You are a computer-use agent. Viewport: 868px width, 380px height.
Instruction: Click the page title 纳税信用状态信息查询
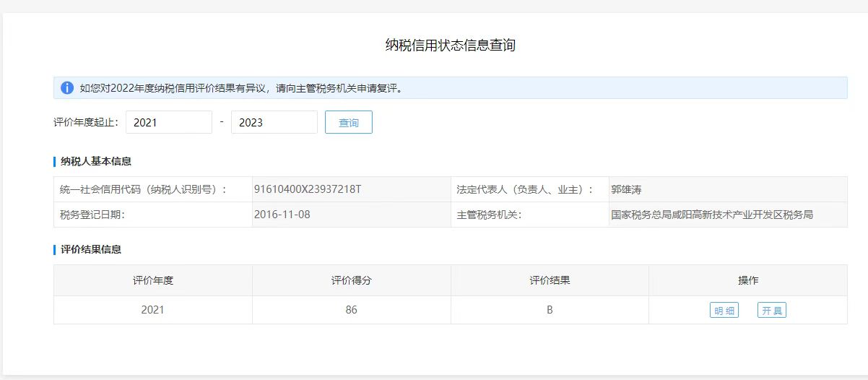click(x=450, y=46)
